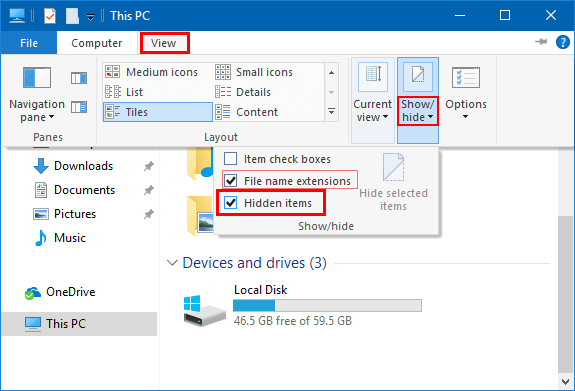Click the vertical scrollbar thumb

point(565,294)
